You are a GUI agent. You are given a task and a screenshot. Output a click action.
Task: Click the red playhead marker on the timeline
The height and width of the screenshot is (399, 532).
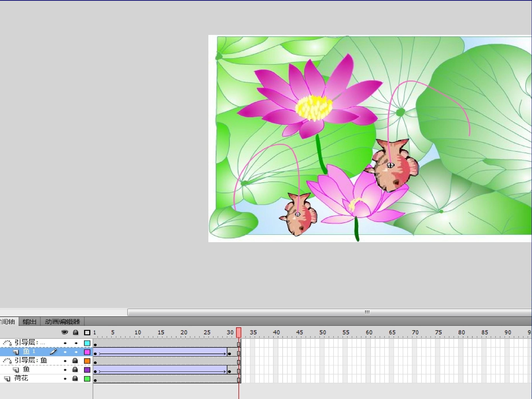click(239, 332)
